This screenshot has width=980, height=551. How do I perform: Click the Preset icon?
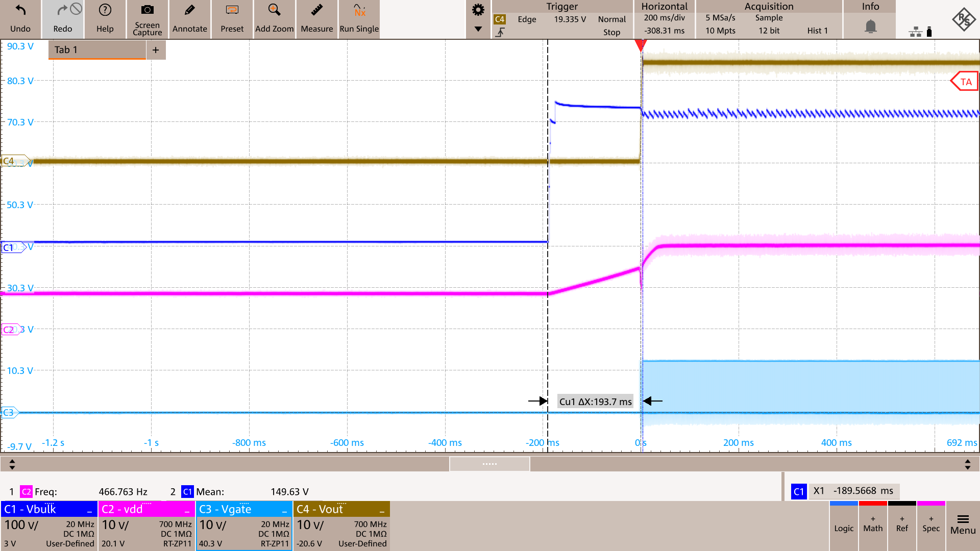[232, 19]
